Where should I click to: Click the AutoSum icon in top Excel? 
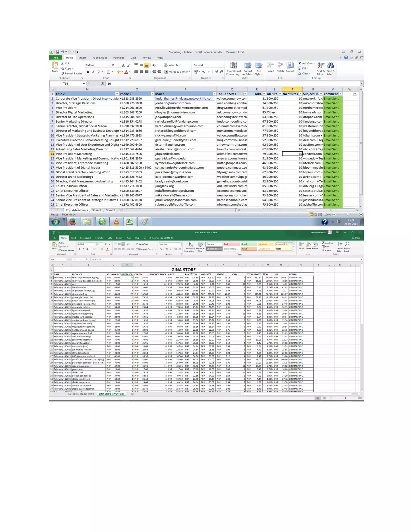(300, 63)
